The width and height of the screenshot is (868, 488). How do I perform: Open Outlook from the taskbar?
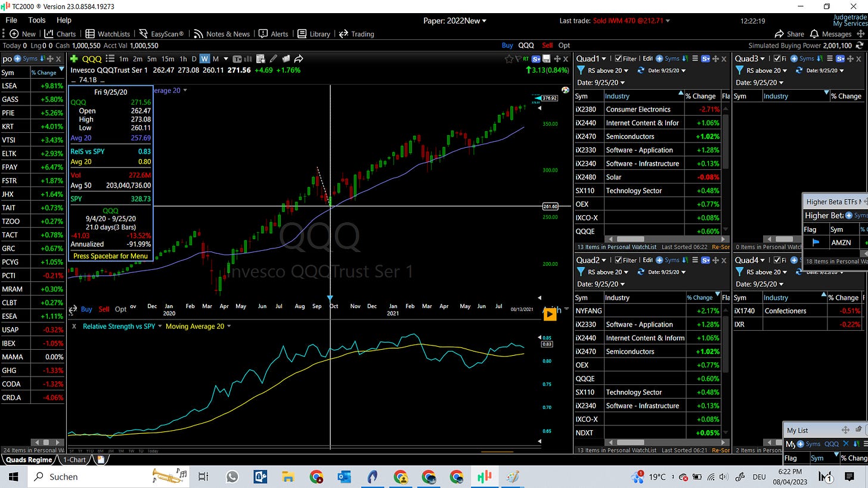(x=344, y=477)
